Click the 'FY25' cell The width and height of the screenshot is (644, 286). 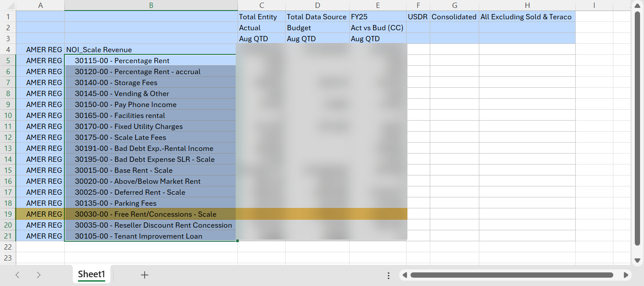click(378, 17)
